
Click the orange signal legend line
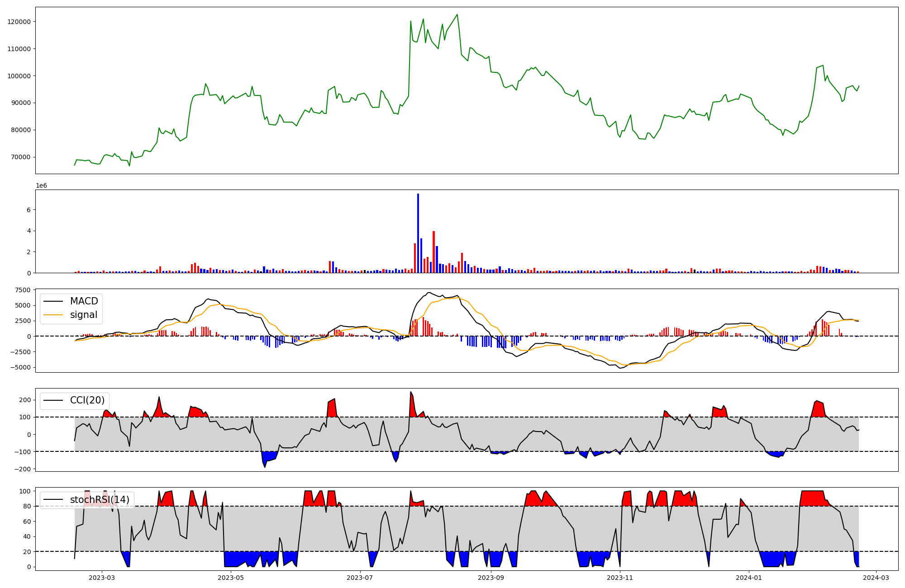coord(54,315)
